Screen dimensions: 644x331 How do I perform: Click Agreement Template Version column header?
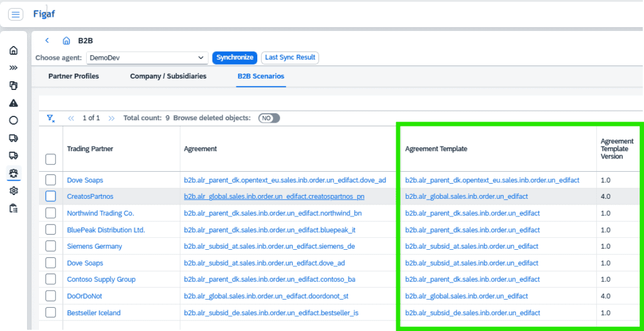coord(617,149)
